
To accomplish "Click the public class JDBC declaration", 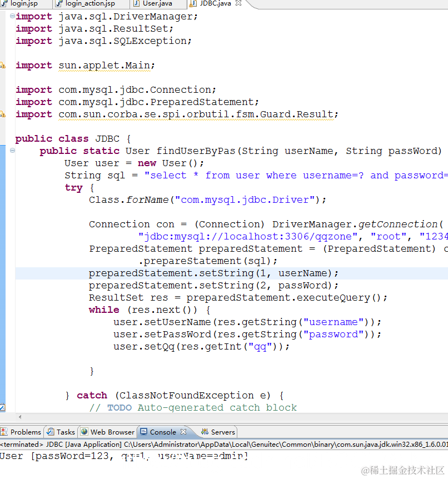I will coord(73,139).
